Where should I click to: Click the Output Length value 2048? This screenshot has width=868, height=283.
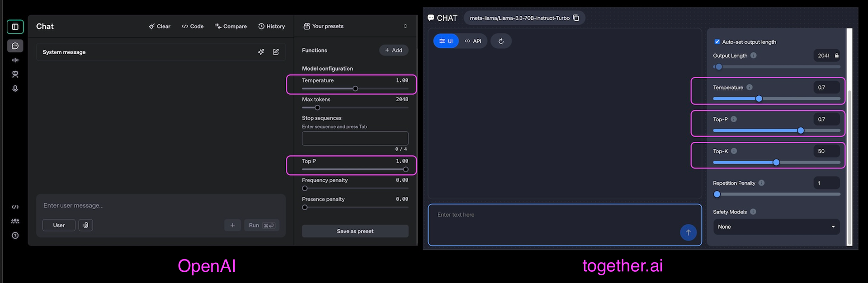(x=823, y=56)
